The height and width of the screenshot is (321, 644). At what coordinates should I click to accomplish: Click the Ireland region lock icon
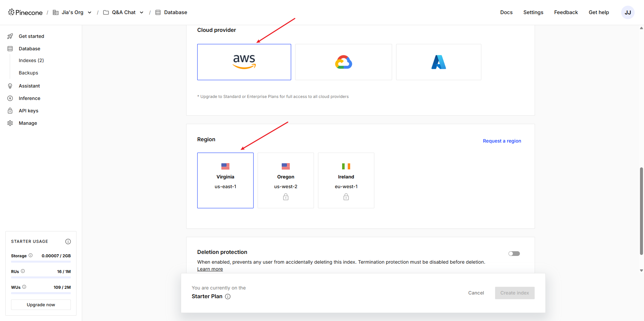click(346, 197)
